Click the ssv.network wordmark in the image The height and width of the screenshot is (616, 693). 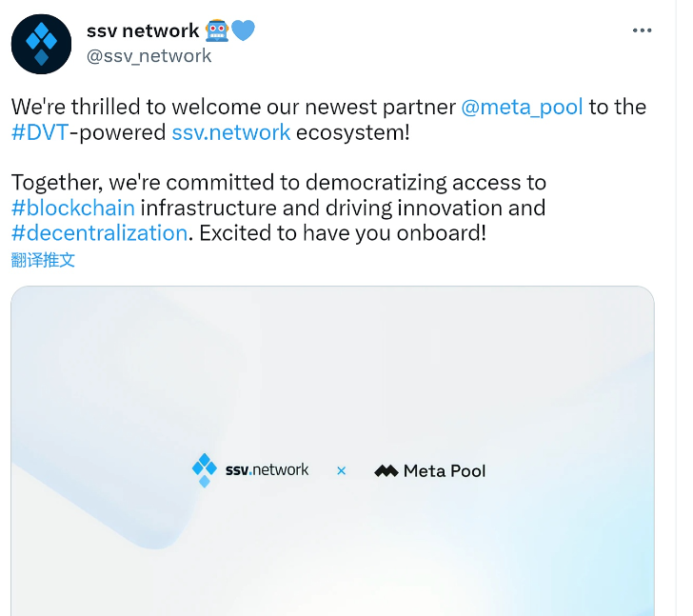click(x=267, y=469)
